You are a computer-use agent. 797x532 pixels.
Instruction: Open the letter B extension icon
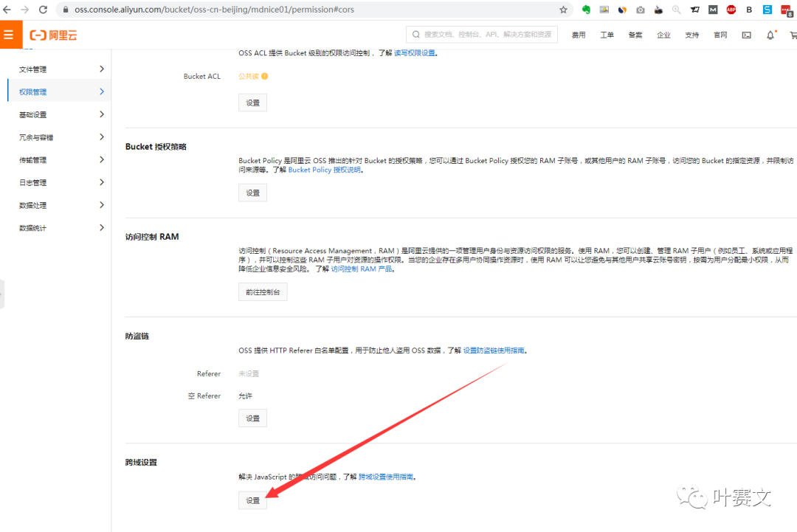click(749, 10)
